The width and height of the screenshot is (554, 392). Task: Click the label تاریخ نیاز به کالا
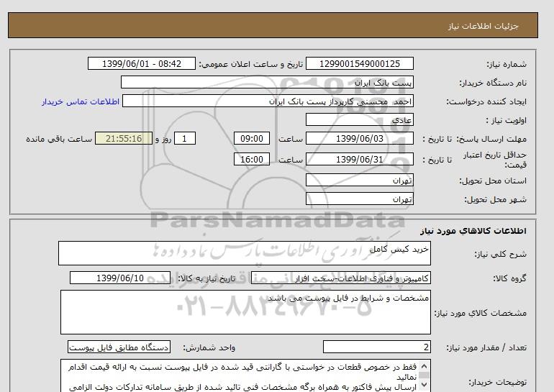click(206, 278)
